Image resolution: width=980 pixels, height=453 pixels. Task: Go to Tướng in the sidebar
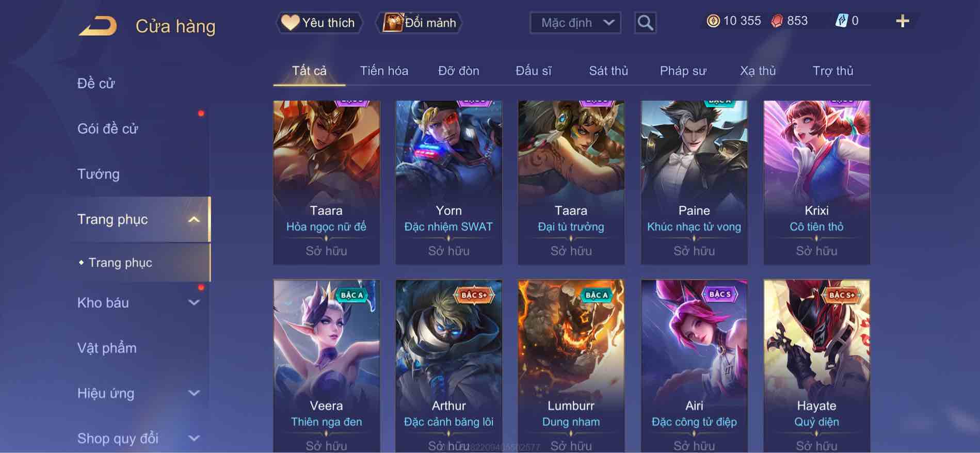point(98,174)
